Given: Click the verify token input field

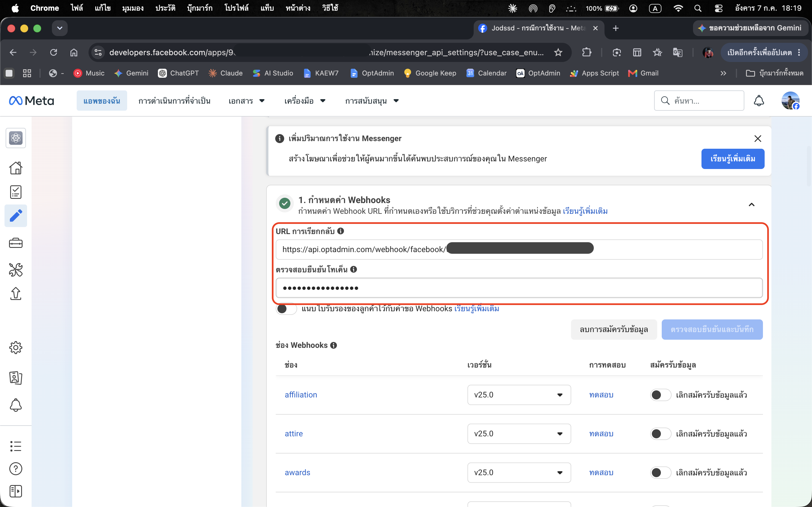Looking at the screenshot, I should (519, 288).
